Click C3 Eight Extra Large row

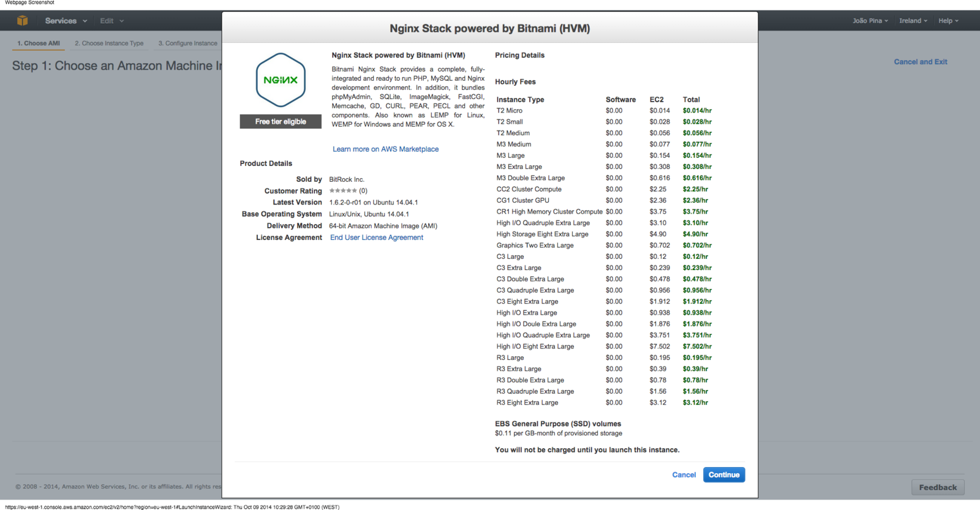[604, 301]
